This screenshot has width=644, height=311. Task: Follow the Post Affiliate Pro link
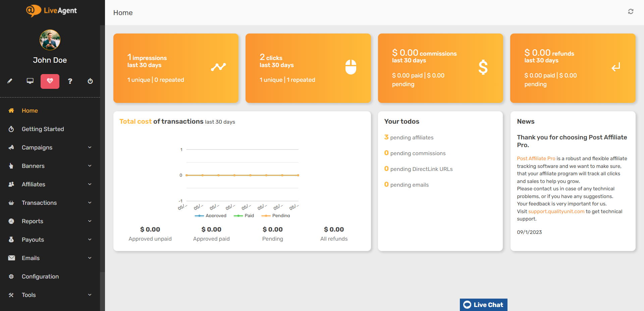(x=536, y=159)
